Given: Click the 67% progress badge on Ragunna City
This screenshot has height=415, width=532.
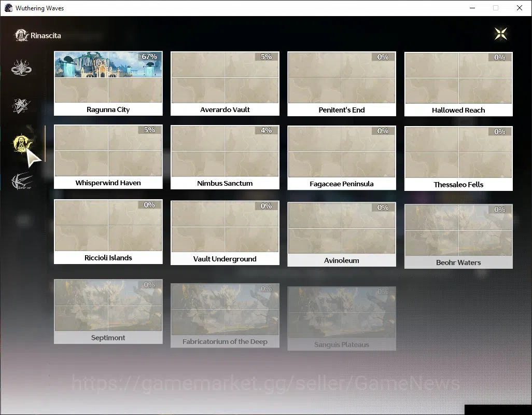Looking at the screenshot, I should click(x=150, y=57).
